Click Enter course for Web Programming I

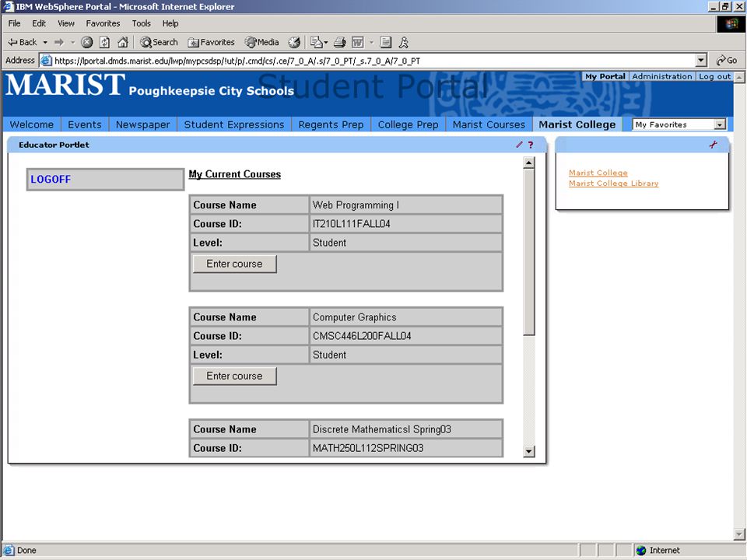tap(234, 264)
